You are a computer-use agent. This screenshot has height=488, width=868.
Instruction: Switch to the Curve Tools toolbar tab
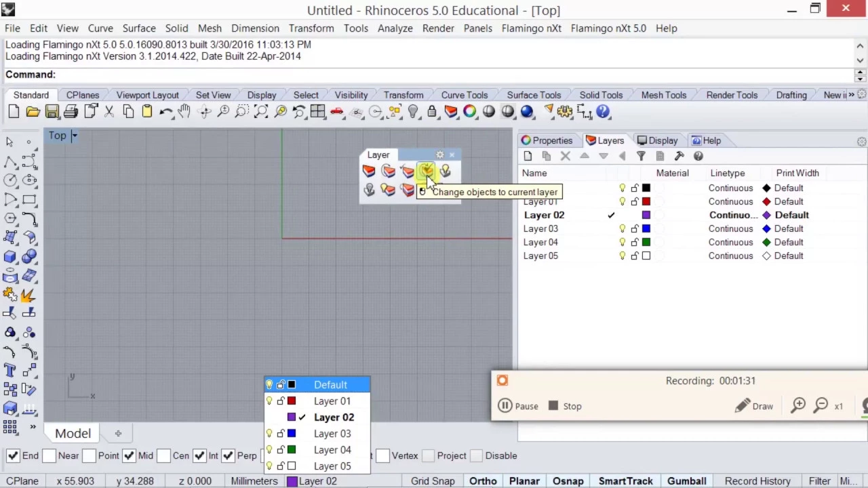(465, 95)
